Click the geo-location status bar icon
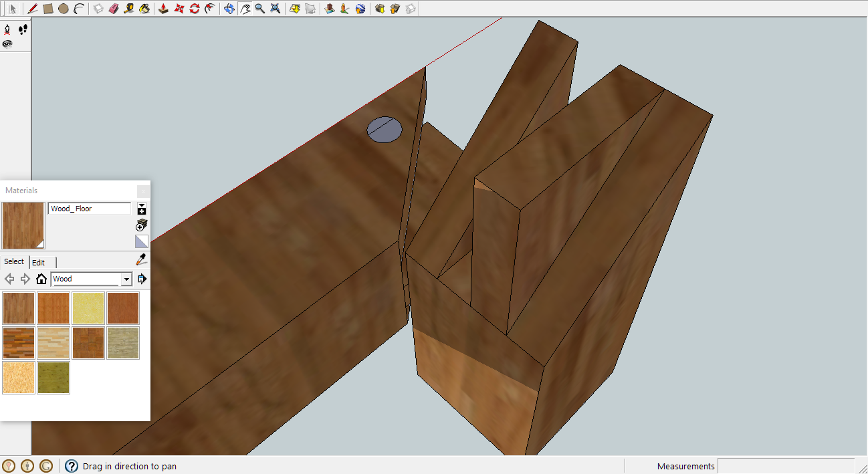This screenshot has width=868, height=474. (x=9, y=466)
